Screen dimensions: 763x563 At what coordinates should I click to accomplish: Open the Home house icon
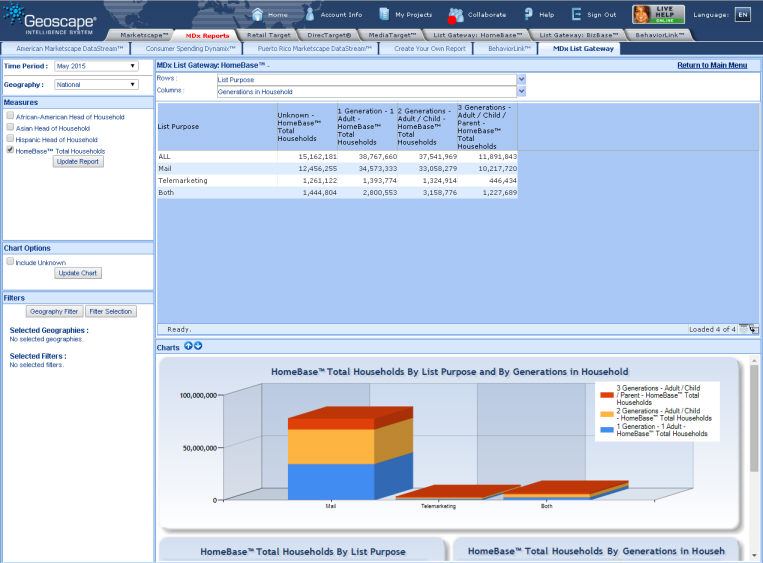tap(257, 15)
